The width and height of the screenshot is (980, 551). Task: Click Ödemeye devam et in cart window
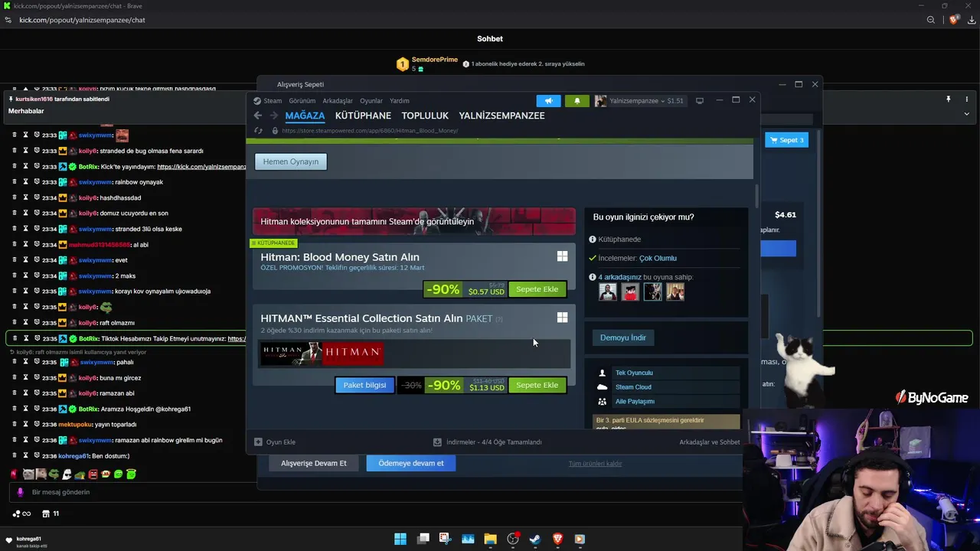point(411,463)
